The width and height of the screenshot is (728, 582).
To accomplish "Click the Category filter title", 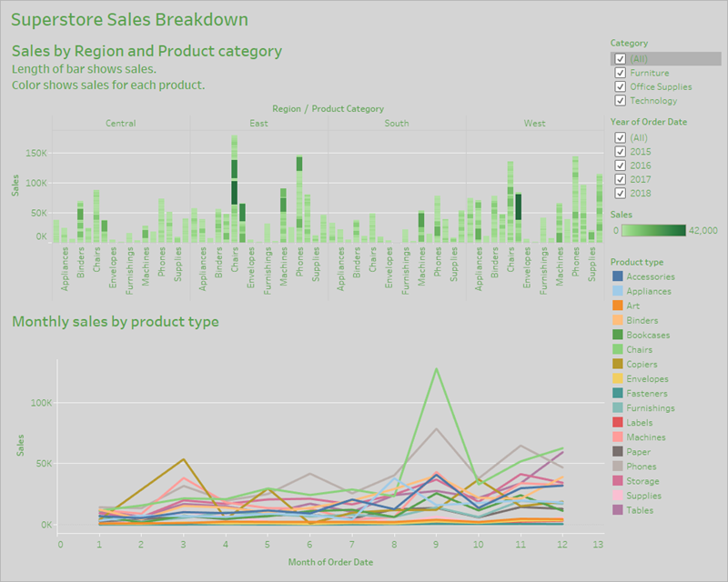I will click(629, 43).
